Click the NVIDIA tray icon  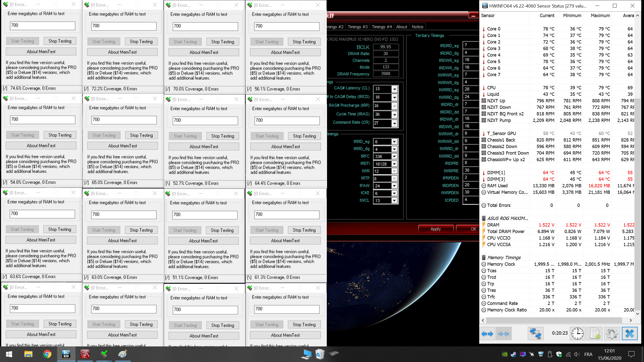click(x=505, y=354)
